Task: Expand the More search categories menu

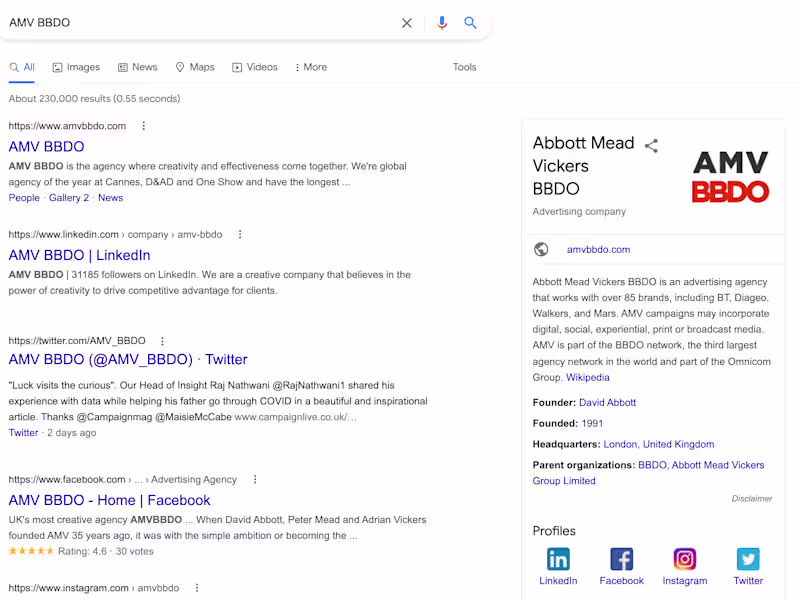Action: point(310,67)
